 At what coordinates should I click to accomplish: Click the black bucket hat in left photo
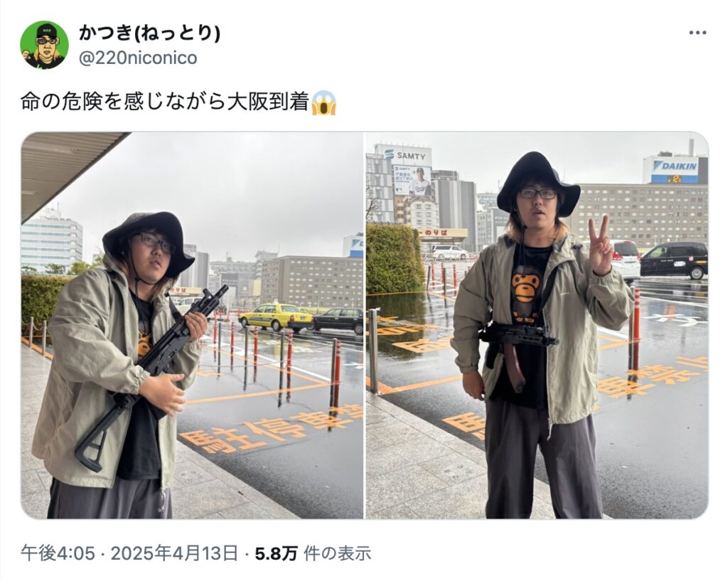(x=148, y=240)
